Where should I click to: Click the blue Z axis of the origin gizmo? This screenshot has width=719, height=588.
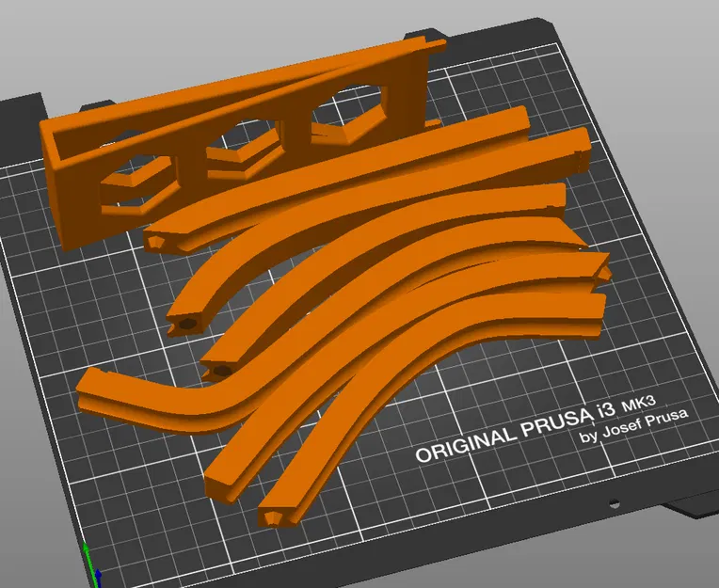(98, 579)
